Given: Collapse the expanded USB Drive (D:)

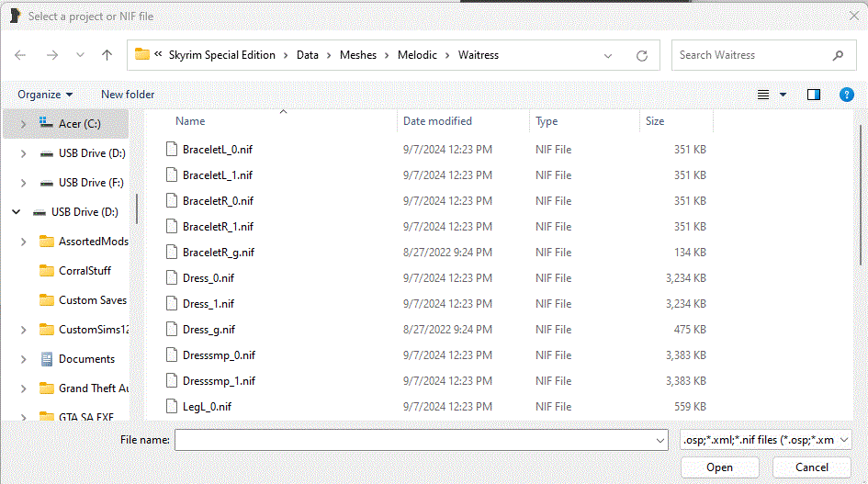Looking at the screenshot, I should tap(16, 212).
